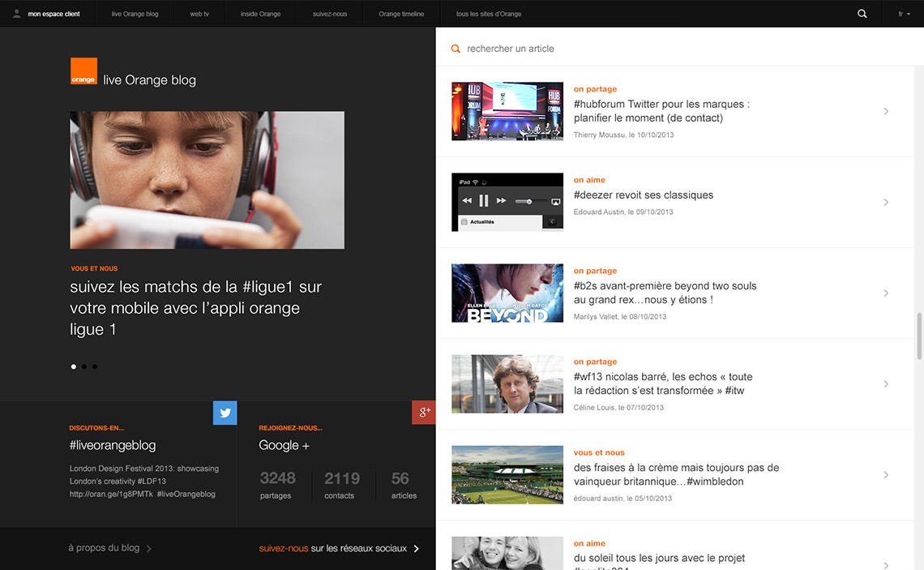Open the hub forum stage thumbnail
The height and width of the screenshot is (570, 924).
click(507, 111)
